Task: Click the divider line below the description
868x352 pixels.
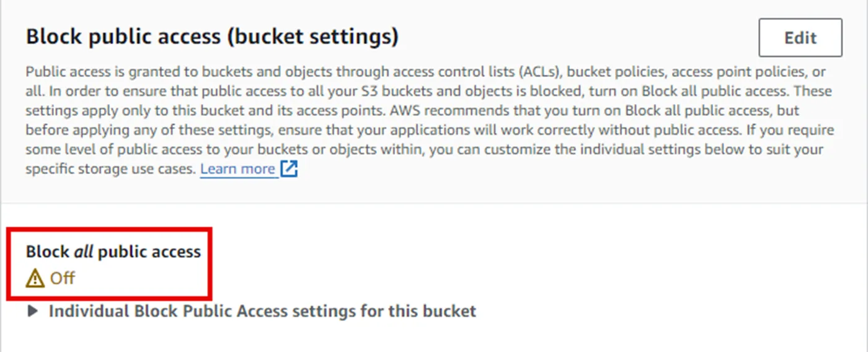Action: click(434, 203)
